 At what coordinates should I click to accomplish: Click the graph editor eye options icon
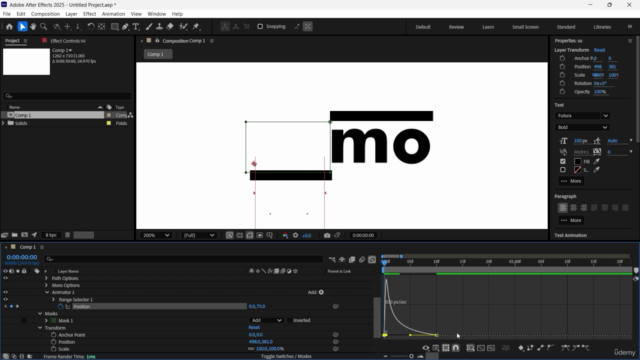coord(426,348)
